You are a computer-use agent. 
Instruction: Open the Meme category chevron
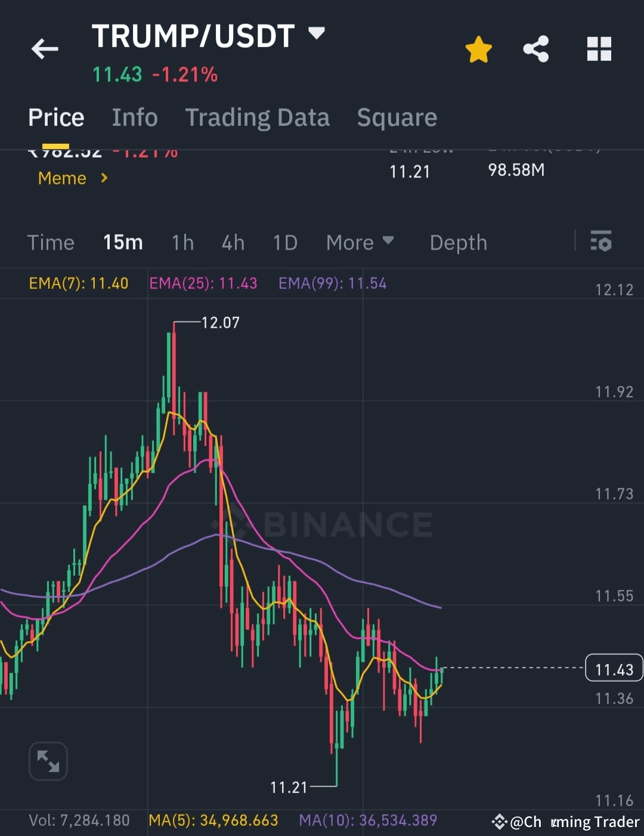104,178
